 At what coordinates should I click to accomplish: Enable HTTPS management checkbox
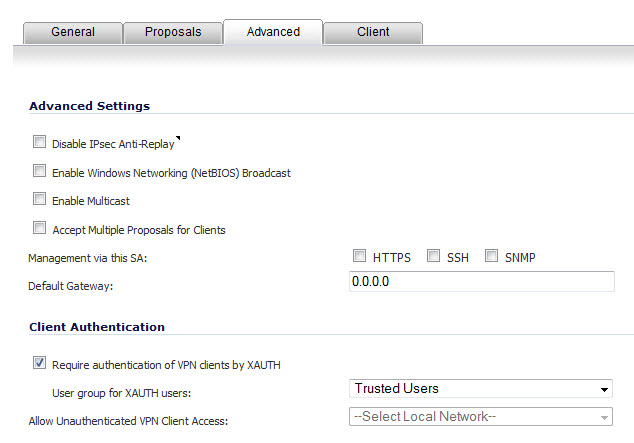click(x=359, y=255)
